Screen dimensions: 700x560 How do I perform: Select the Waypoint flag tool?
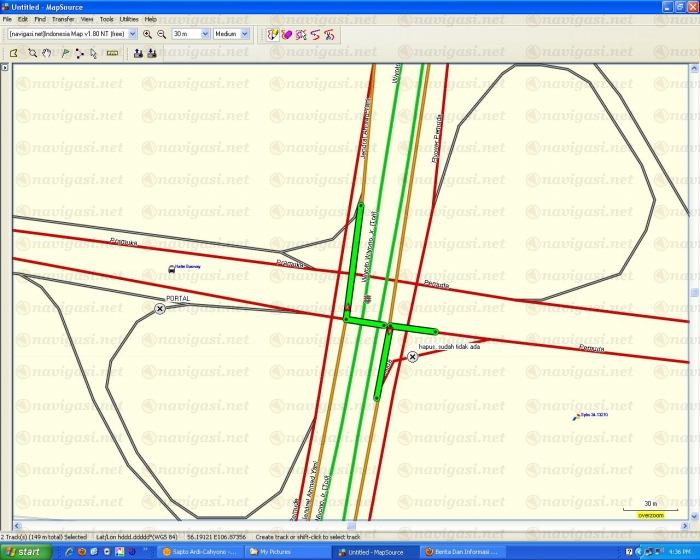click(x=64, y=53)
